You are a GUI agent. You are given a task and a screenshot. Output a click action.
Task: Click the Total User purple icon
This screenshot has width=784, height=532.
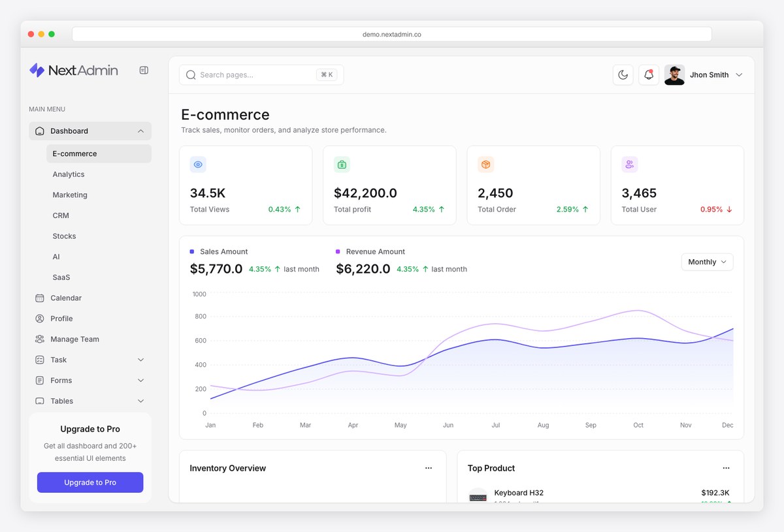(629, 164)
